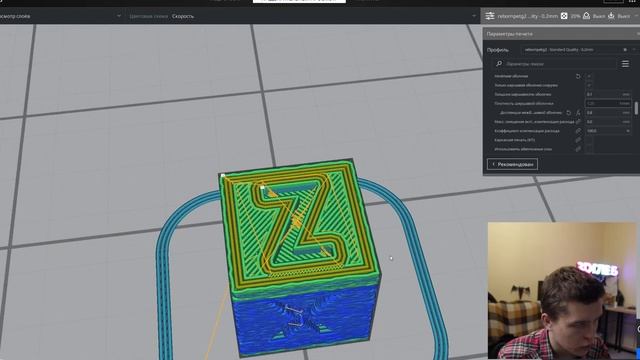Edit the point distance 0.8 mm field
The image size is (640, 360).
(608, 113)
